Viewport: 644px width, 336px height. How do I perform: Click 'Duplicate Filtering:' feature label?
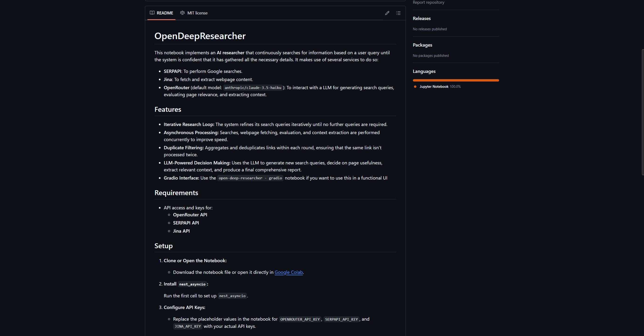coord(184,148)
